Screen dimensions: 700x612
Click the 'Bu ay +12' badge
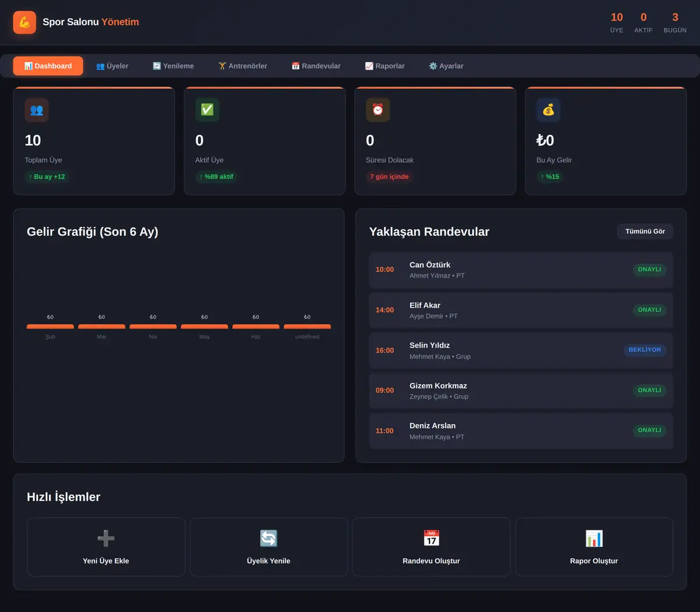click(x=47, y=177)
